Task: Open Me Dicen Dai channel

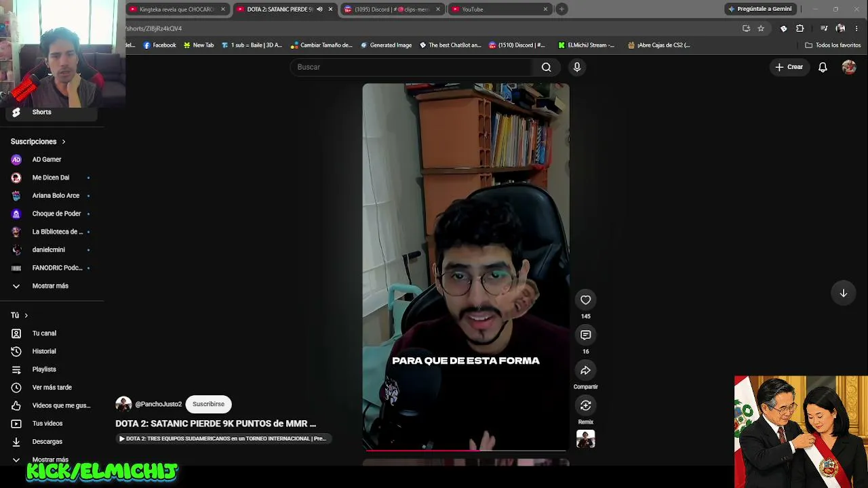Action: tap(52, 178)
